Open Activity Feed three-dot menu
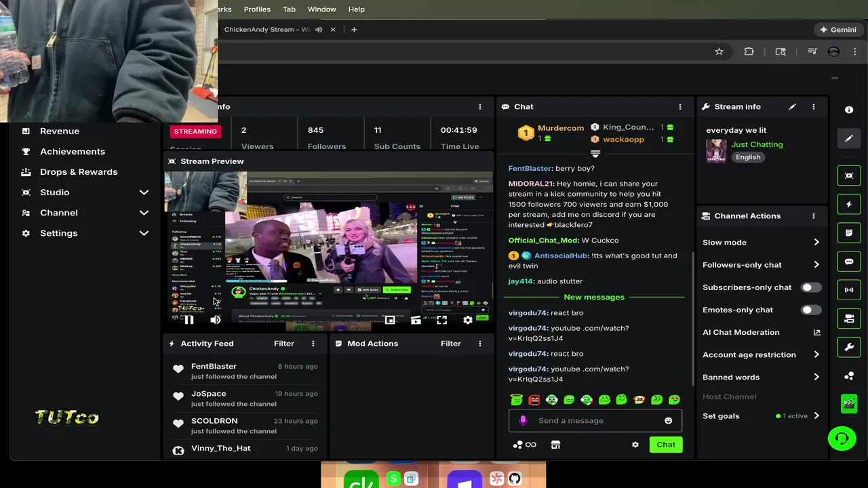 coord(313,344)
